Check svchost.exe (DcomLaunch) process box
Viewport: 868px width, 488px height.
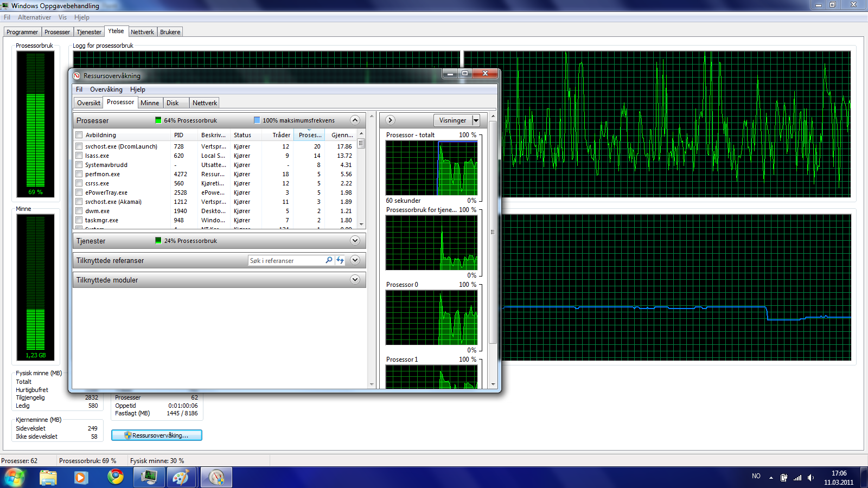(x=79, y=146)
